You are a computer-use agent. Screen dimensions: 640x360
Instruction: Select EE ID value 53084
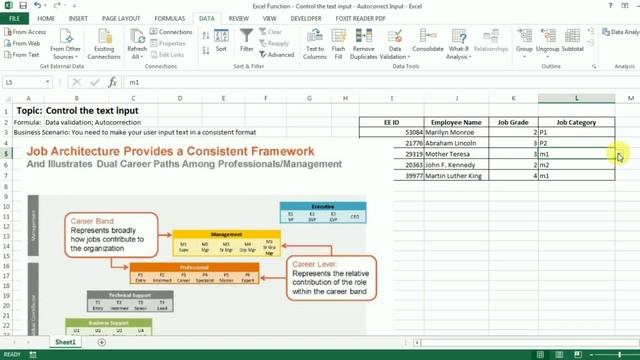pyautogui.click(x=391, y=132)
